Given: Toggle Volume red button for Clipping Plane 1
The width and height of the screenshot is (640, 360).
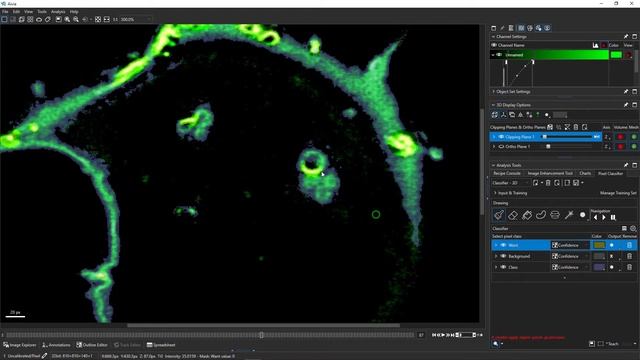Looking at the screenshot, I should [x=620, y=137].
